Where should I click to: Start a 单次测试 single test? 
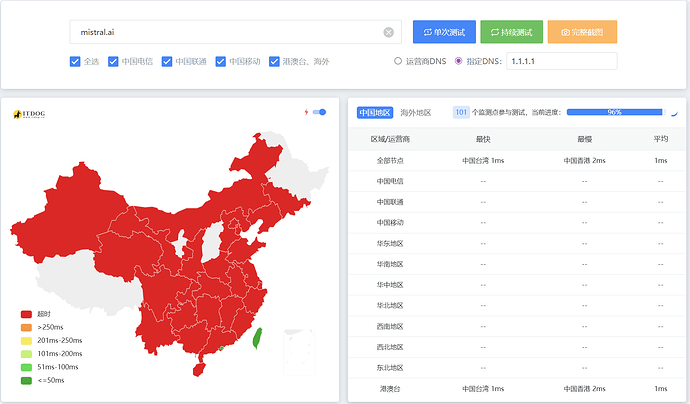pyautogui.click(x=444, y=32)
